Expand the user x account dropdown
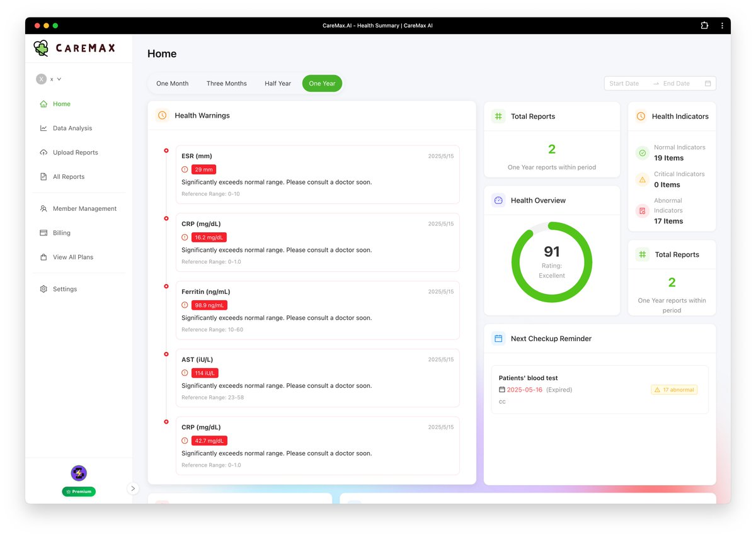 click(49, 79)
